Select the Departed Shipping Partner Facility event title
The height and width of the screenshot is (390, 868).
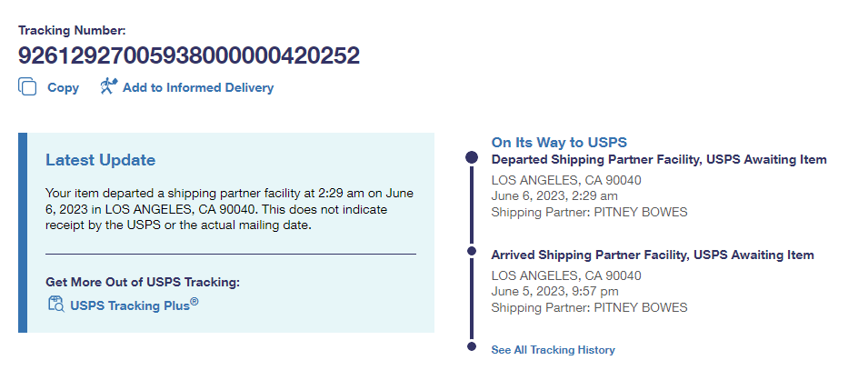658,160
